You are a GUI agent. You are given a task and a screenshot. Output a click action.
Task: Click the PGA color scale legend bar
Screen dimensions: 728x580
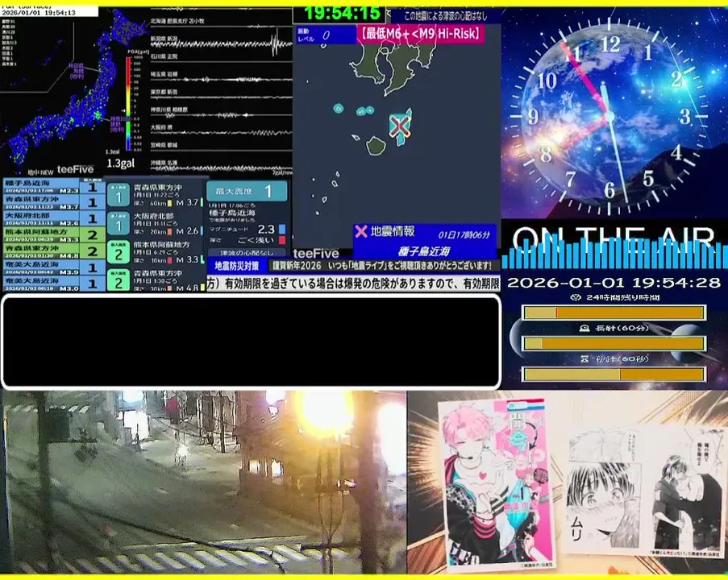click(128, 105)
